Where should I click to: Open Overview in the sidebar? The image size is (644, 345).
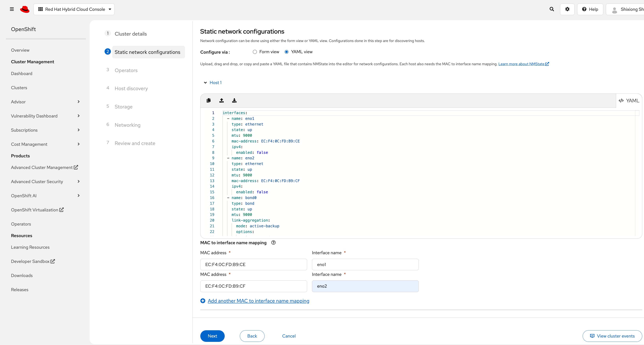(x=20, y=50)
